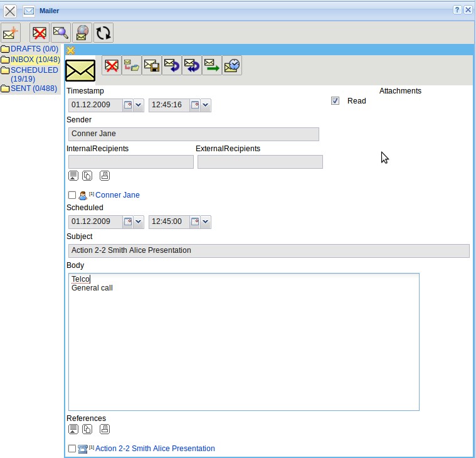Click the refresh arrows icon
This screenshot has width=476, height=458.
(x=103, y=33)
